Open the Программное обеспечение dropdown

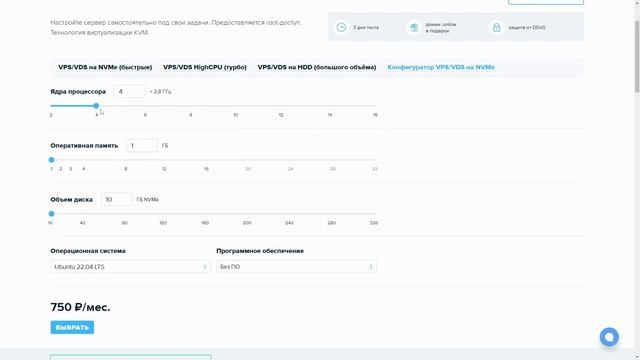(296, 267)
